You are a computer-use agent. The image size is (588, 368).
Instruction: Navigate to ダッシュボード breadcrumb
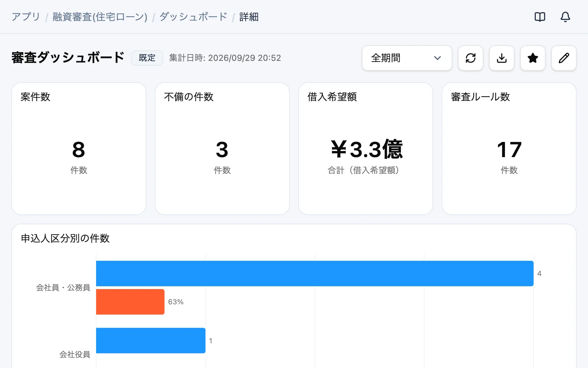(x=193, y=17)
